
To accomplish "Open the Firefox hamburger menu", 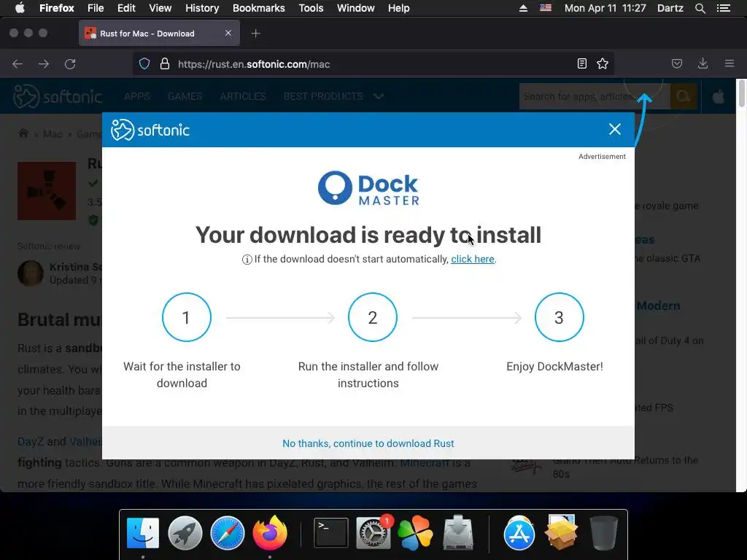I will tap(729, 64).
